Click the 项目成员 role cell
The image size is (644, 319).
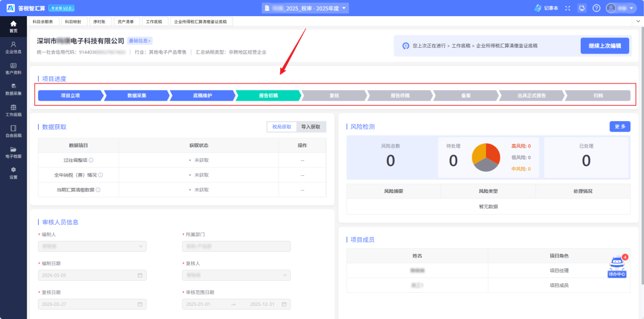pos(559,285)
